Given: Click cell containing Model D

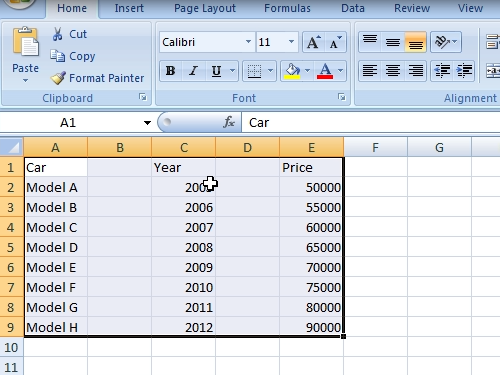Looking at the screenshot, I should tap(56, 247).
